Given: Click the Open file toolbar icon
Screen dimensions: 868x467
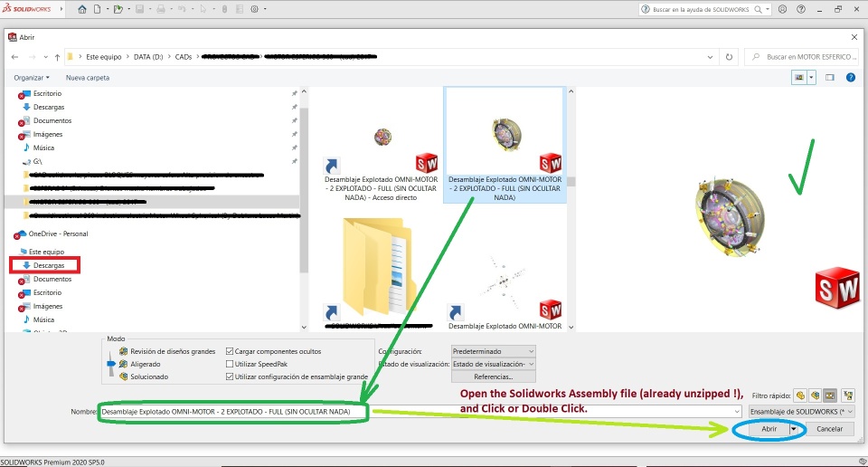Looking at the screenshot, I should click(118, 9).
